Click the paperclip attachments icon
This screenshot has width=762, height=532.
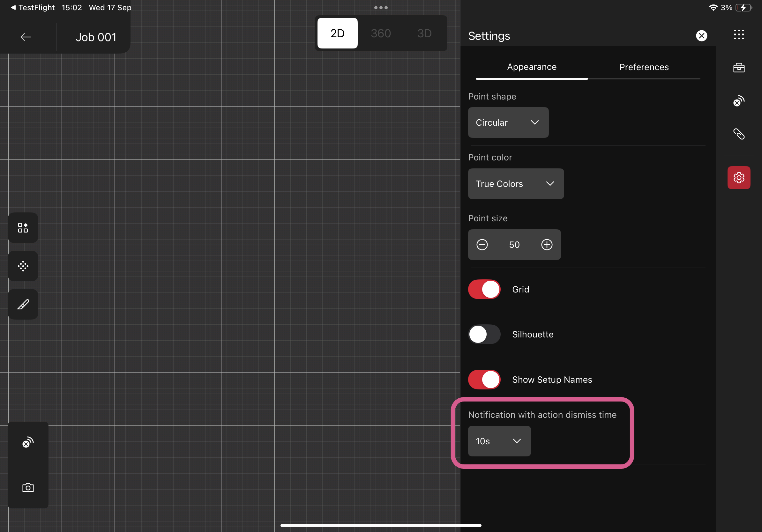pos(739,134)
